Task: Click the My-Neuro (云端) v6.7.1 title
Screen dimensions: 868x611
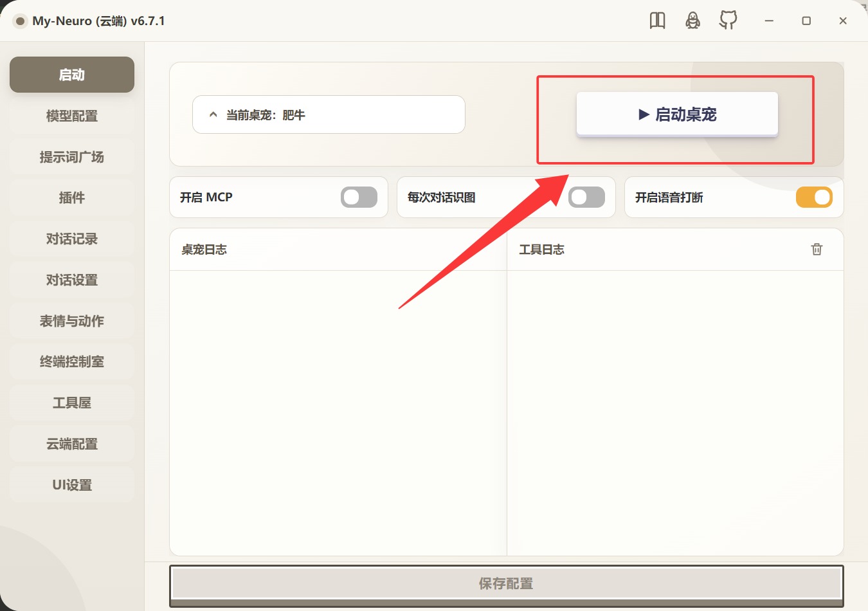Action: 98,21
